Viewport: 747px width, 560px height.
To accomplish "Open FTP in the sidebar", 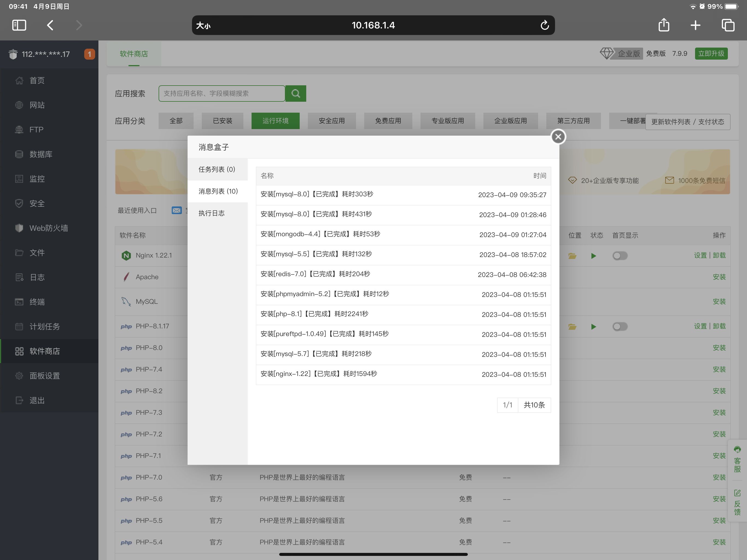I will click(x=49, y=130).
